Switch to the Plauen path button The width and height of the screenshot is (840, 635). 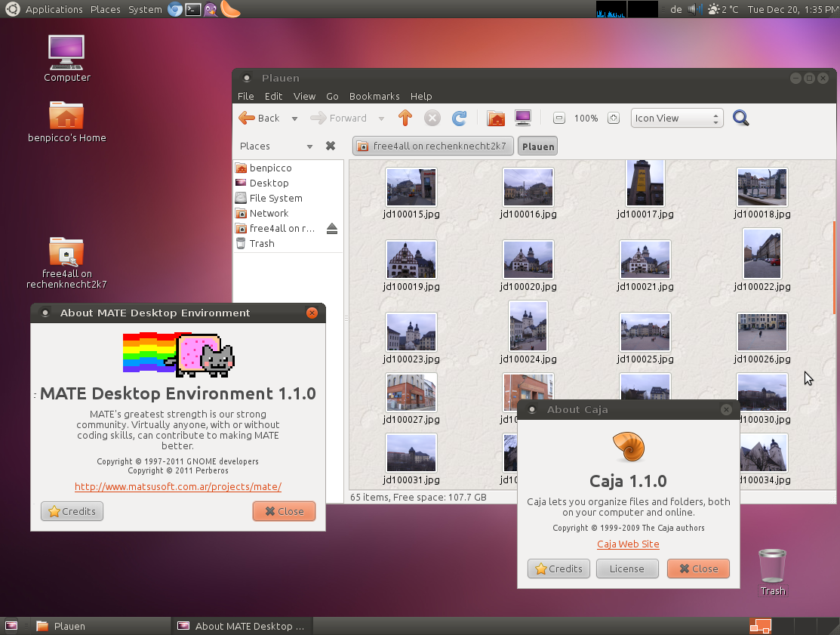coord(537,146)
